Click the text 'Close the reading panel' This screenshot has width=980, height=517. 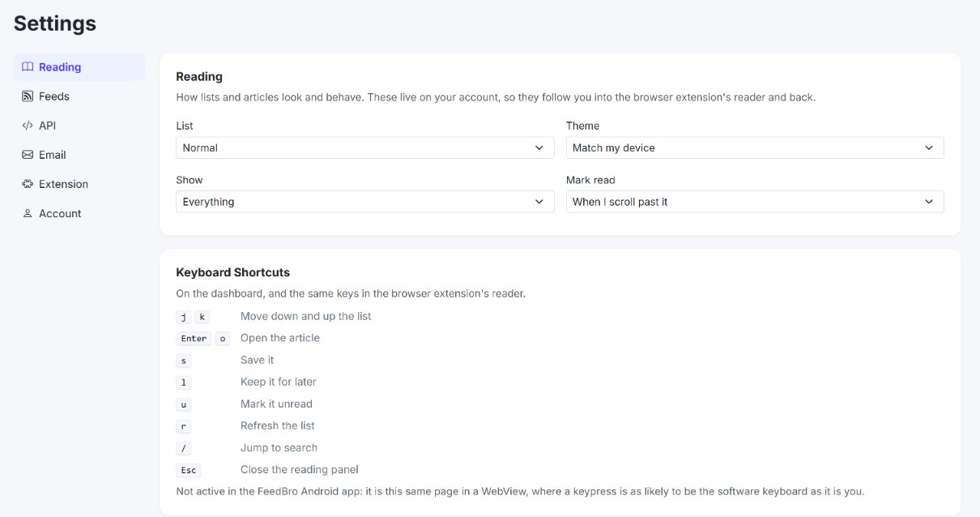point(300,469)
